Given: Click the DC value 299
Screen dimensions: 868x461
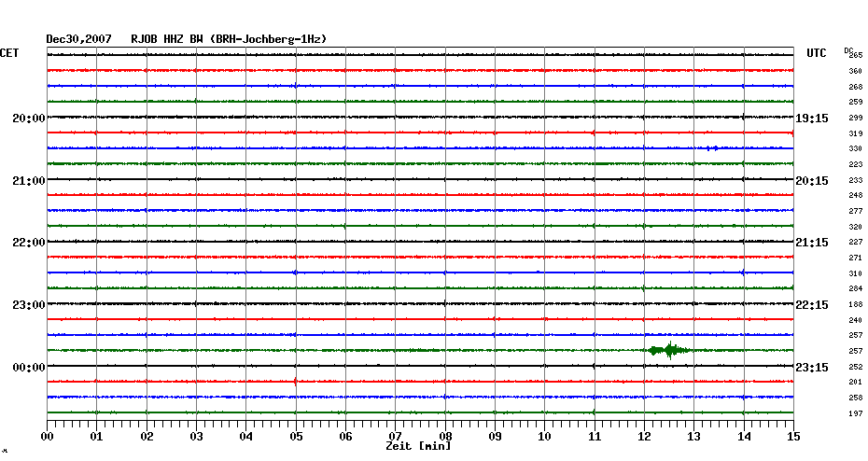Looking at the screenshot, I should point(856,118).
